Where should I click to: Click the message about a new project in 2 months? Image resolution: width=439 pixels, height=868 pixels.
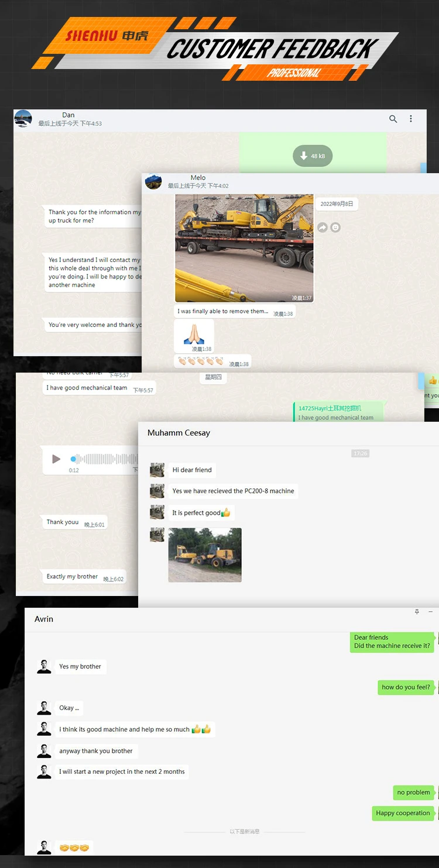click(122, 771)
